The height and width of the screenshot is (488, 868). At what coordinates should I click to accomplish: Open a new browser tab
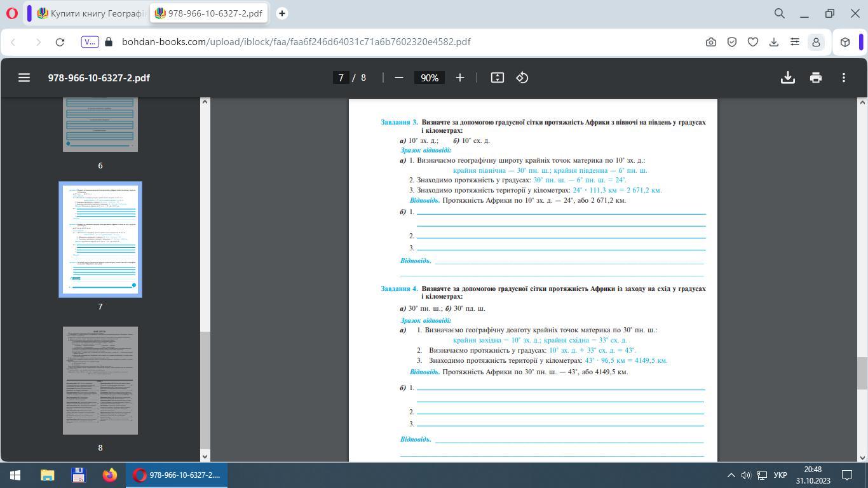(282, 13)
